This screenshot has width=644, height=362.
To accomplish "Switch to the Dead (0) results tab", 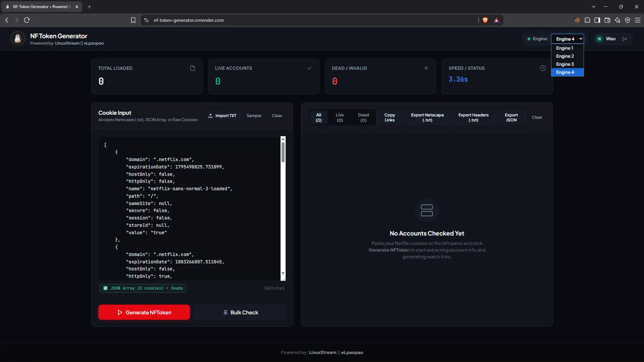I will (363, 117).
